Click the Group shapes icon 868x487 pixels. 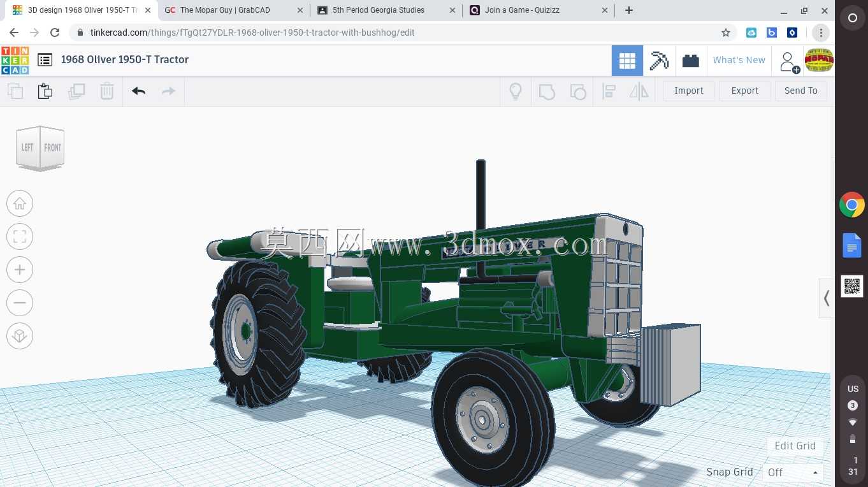coord(547,92)
